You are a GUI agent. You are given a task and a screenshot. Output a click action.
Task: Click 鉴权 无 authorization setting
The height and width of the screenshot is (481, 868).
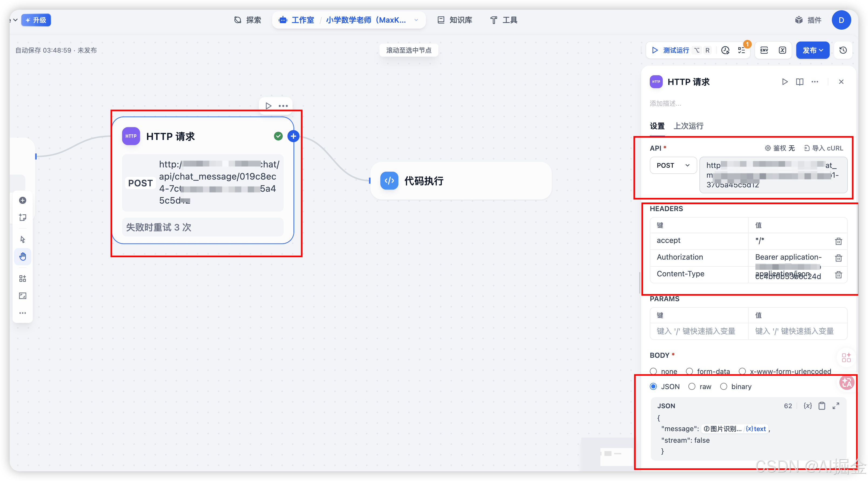click(780, 148)
